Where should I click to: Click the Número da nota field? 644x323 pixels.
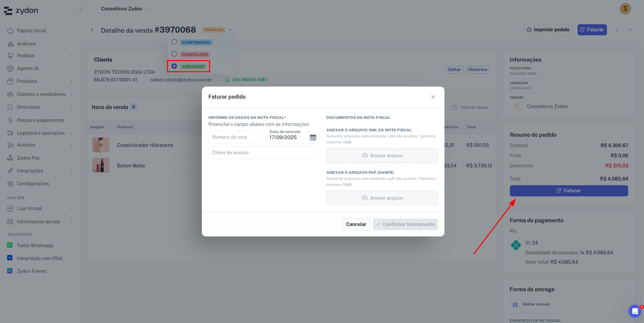pos(235,137)
